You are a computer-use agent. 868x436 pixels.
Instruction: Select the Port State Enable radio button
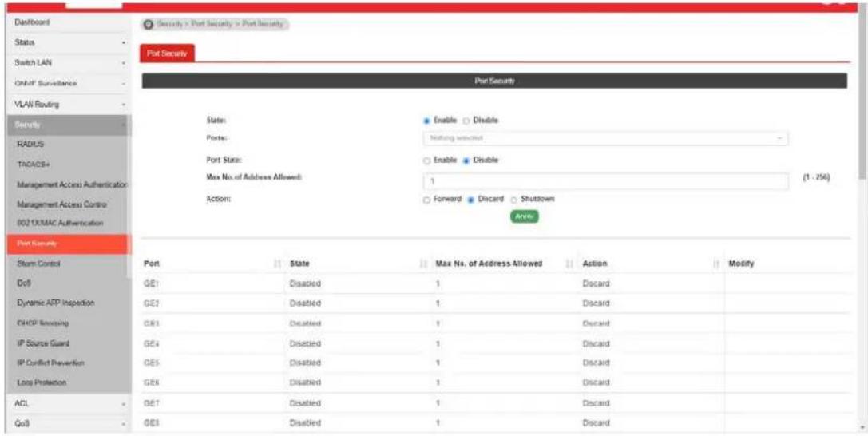pyautogui.click(x=426, y=161)
